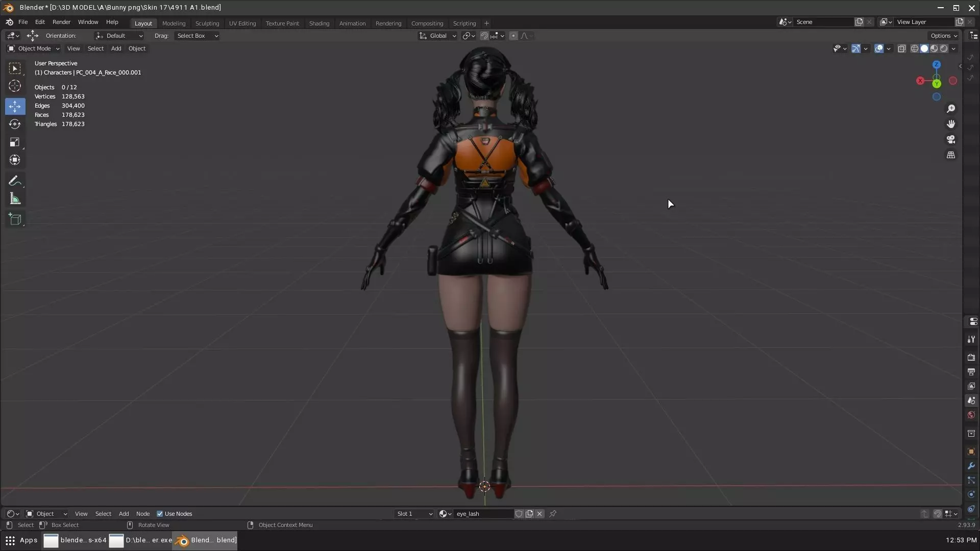Open the Render properties tab
The width and height of the screenshot is (980, 551).
click(971, 357)
